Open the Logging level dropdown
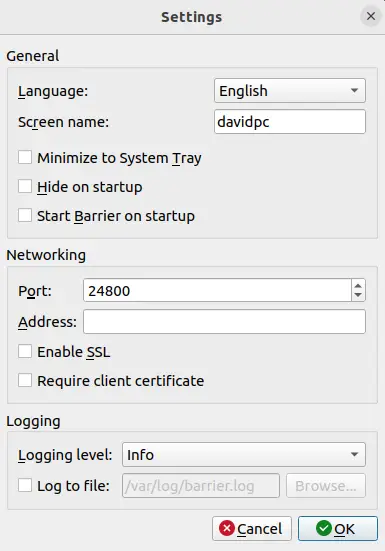 tap(244, 455)
